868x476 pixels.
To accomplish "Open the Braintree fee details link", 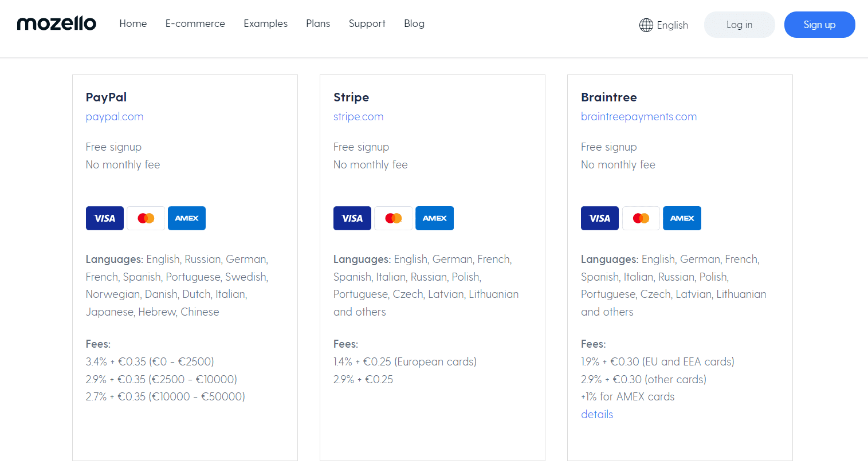I will tap(597, 414).
